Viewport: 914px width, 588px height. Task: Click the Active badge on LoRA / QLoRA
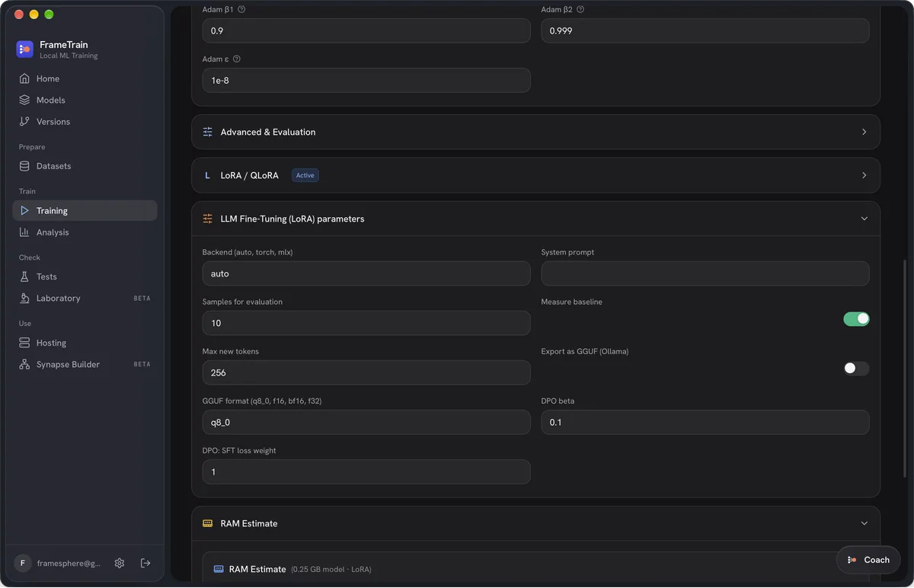click(305, 175)
